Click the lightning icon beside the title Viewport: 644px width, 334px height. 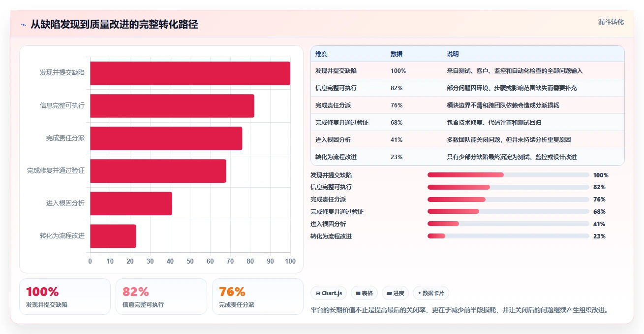tap(23, 25)
